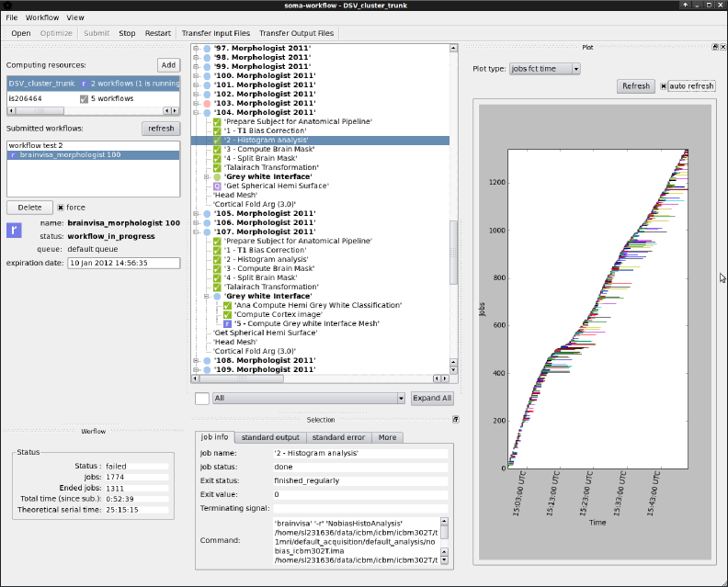
Task: Expand the '108. Morphologist 2011' tree node
Action: [196, 360]
